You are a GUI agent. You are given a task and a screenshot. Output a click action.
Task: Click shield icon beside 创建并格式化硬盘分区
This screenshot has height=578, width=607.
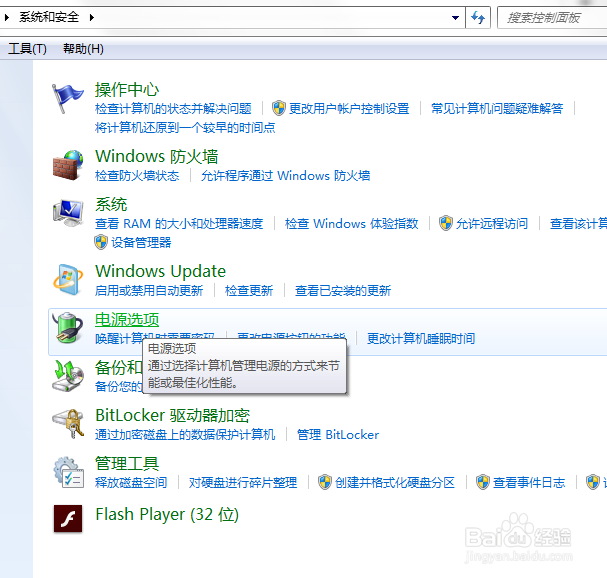click(x=325, y=482)
